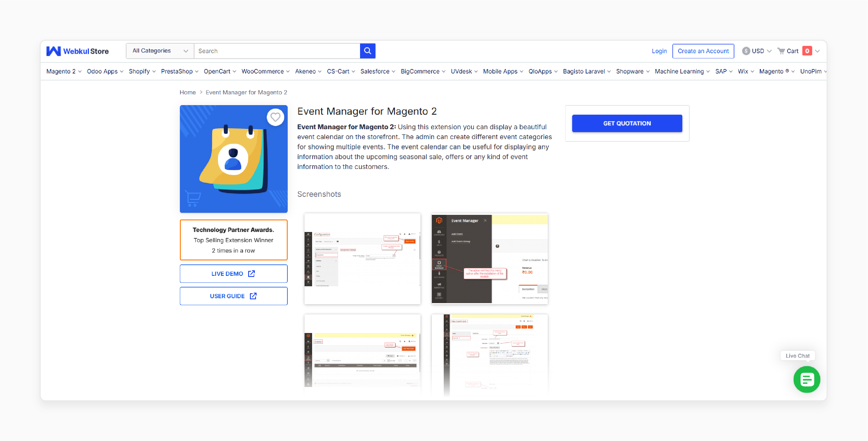
Task: Expand the PrestaShop menu
Action: click(x=180, y=71)
